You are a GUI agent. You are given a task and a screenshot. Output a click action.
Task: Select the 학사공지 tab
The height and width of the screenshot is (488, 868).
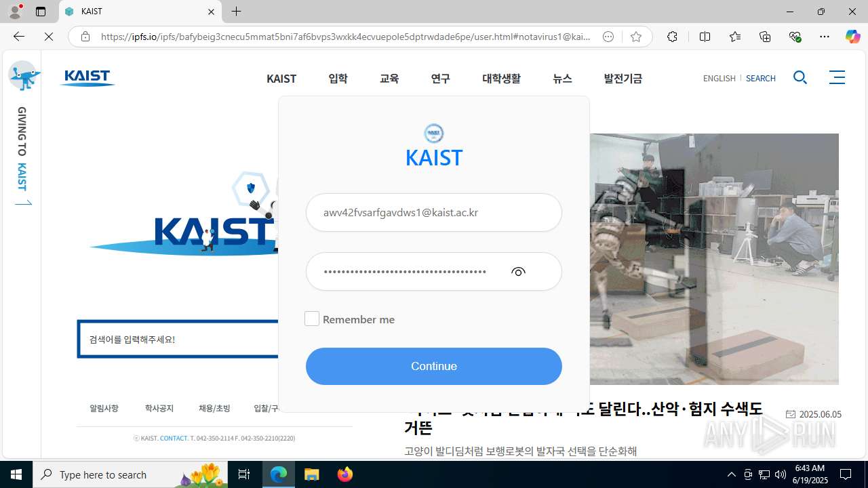click(x=159, y=408)
